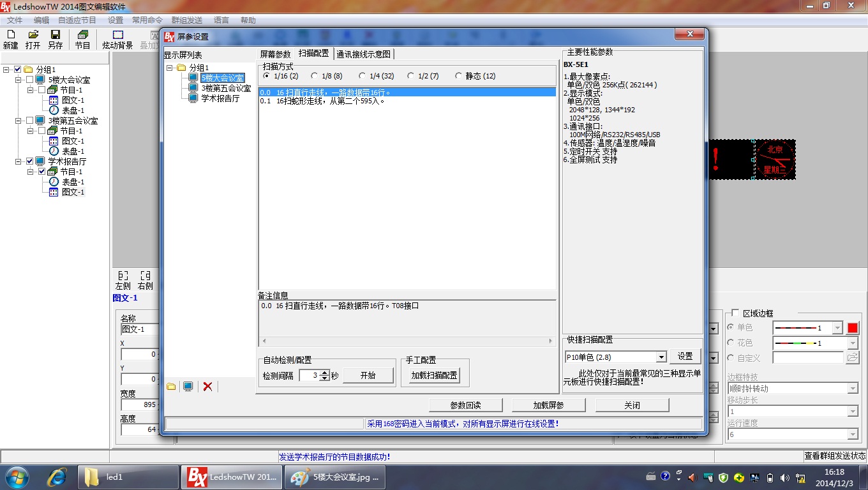
Task: Click the Program (节目) toolbar icon
Action: tap(82, 35)
